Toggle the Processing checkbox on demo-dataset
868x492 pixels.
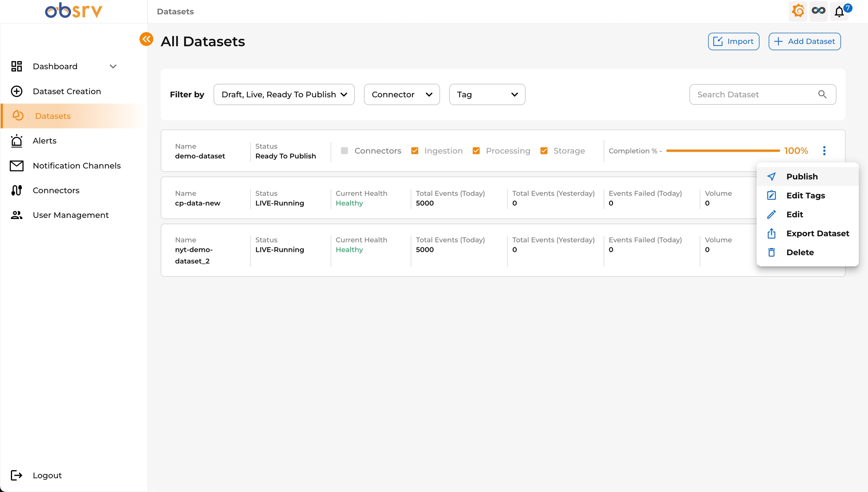(476, 151)
